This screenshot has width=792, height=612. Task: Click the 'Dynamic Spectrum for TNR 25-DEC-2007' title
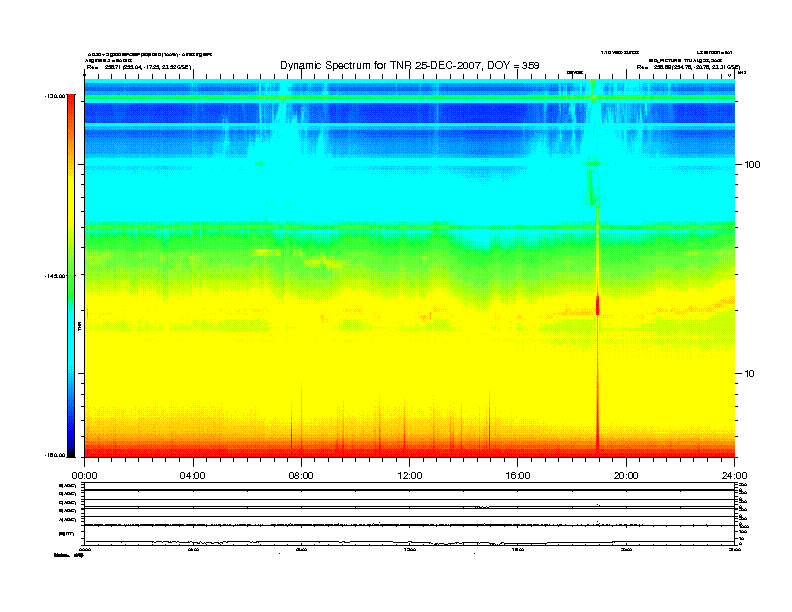pos(410,65)
